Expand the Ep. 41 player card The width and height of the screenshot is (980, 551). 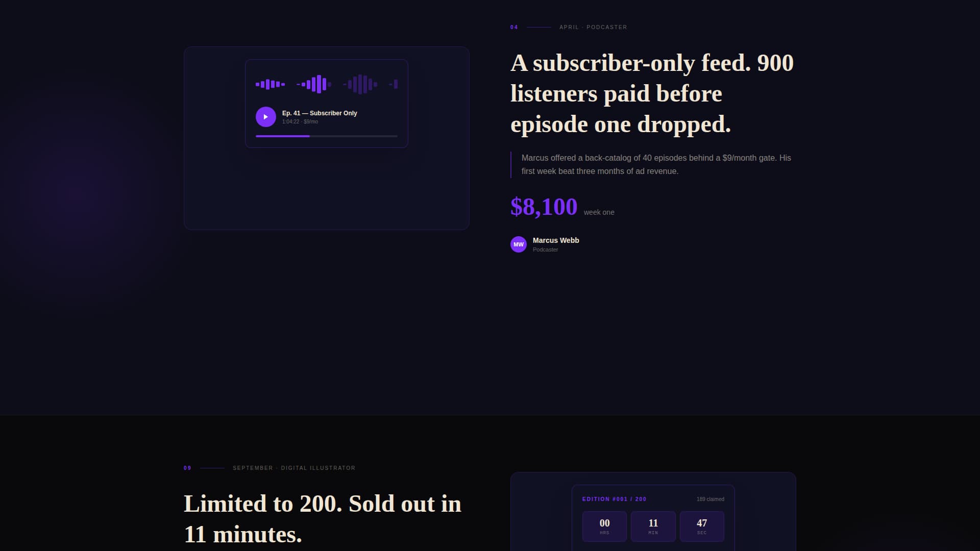pos(326,103)
